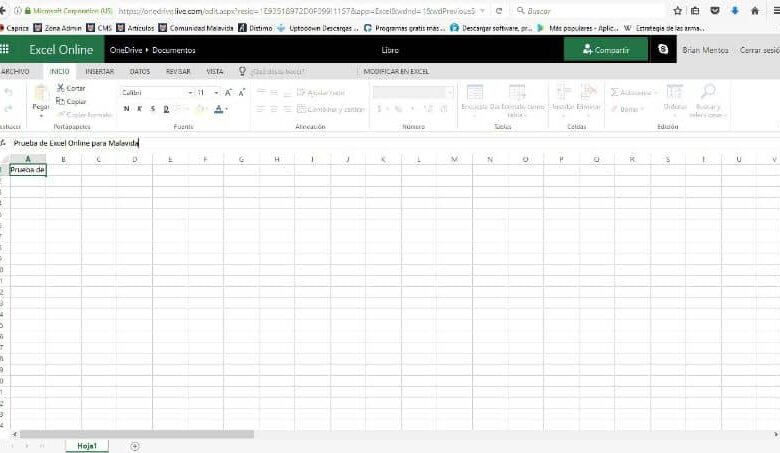This screenshot has height=453, width=780.
Task: Click Copiar formato painter
Action: tap(84, 115)
